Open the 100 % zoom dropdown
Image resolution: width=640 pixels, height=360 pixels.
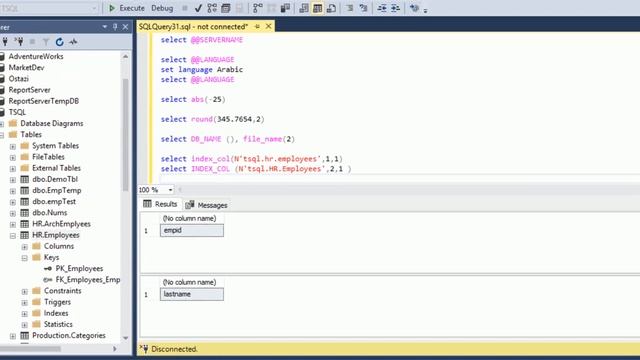[170, 190]
